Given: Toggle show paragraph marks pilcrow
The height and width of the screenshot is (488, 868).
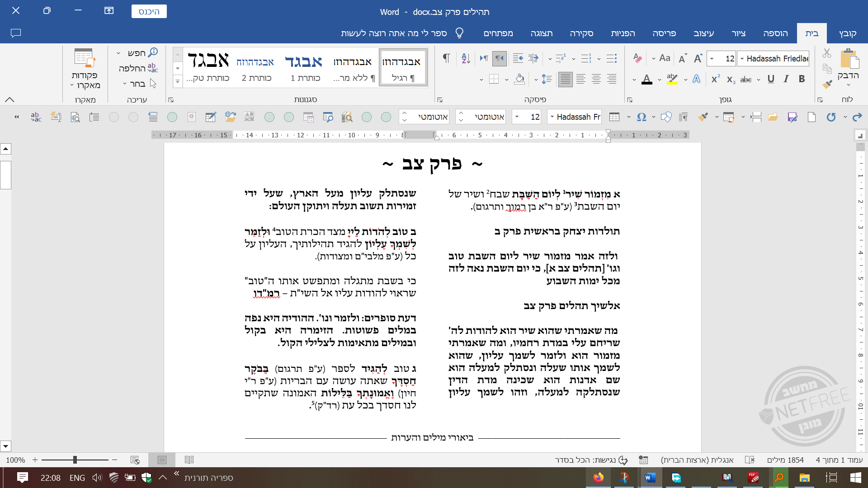Looking at the screenshot, I should coord(446,58).
